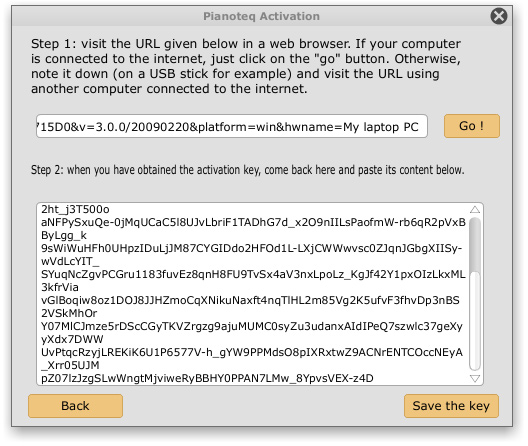Click the Go ! button
The height and width of the screenshot is (446, 528).
coord(472,126)
